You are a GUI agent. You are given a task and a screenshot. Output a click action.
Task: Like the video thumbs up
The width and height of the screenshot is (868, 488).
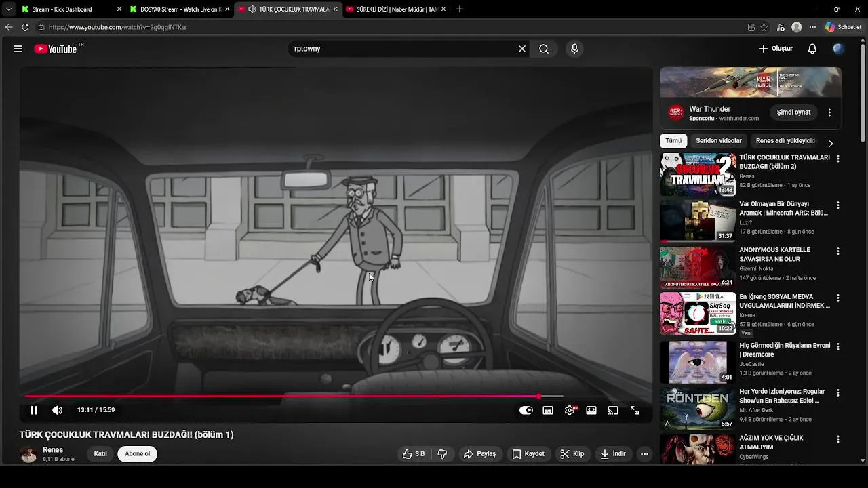click(x=414, y=454)
